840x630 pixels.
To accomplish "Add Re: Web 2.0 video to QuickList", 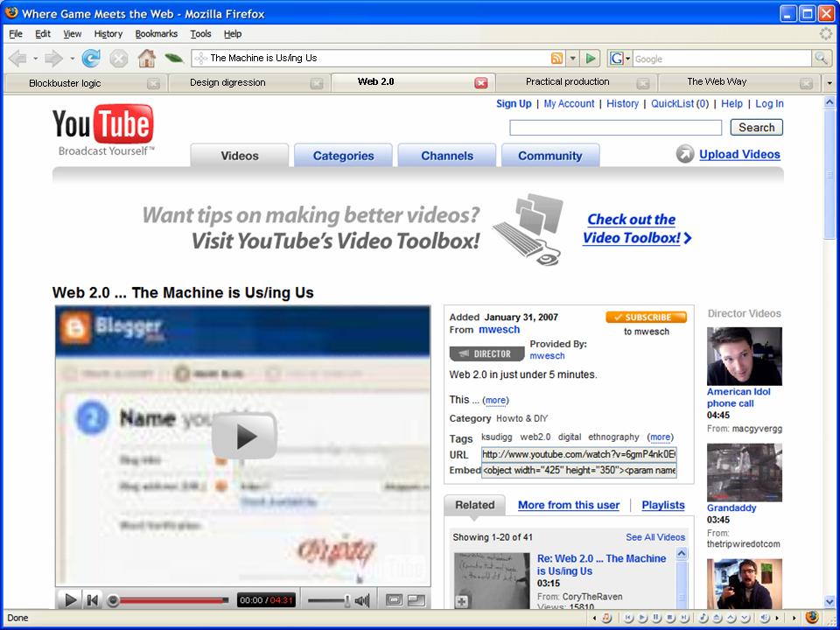I will coord(461,602).
